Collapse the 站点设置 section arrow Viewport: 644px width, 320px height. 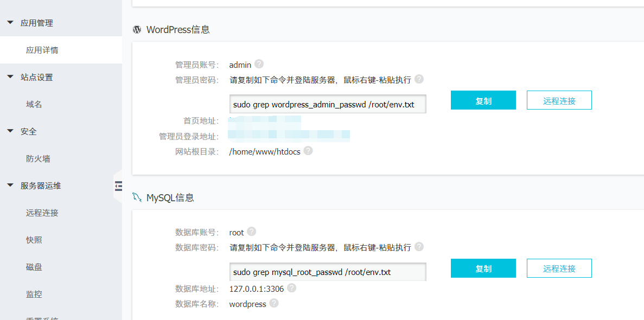10,77
